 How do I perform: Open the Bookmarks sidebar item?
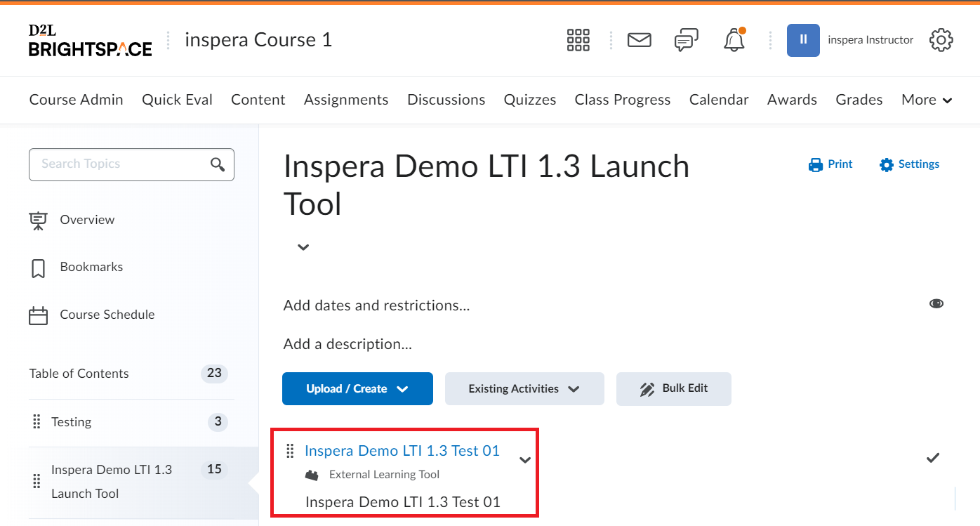91,268
